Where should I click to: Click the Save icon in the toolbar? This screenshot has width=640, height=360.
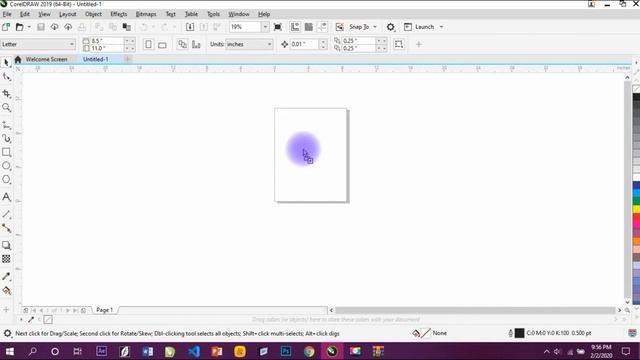point(41,27)
